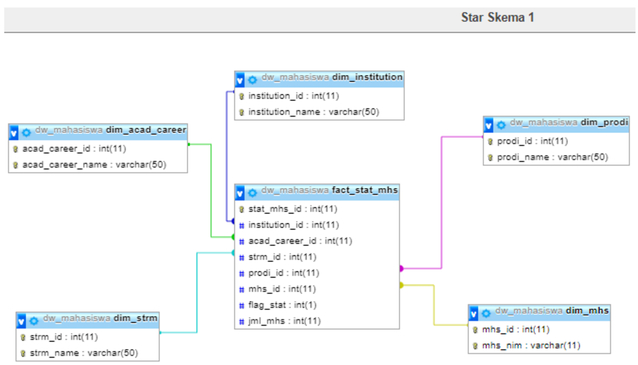
Task: Click the hash icon beside institution_id in fact_stat_mhs
Action: pos(242,225)
